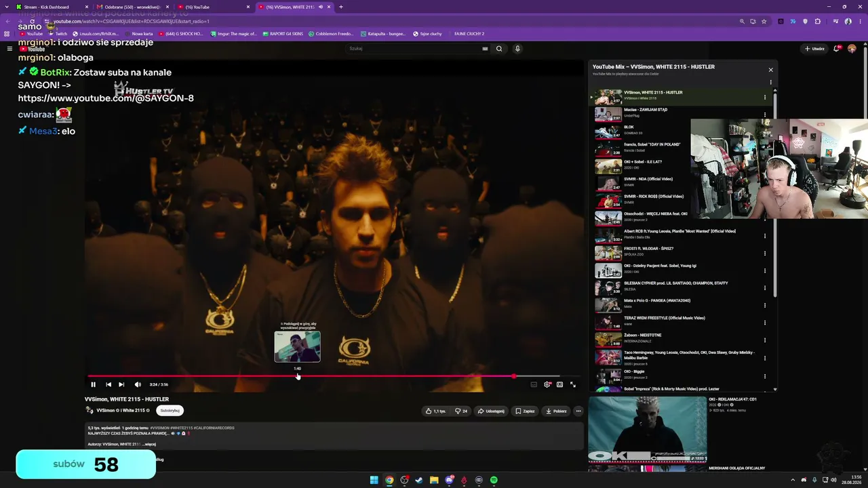Play Albert RCB Most Wanted playlist item
868x488 pixels.
tap(678, 235)
